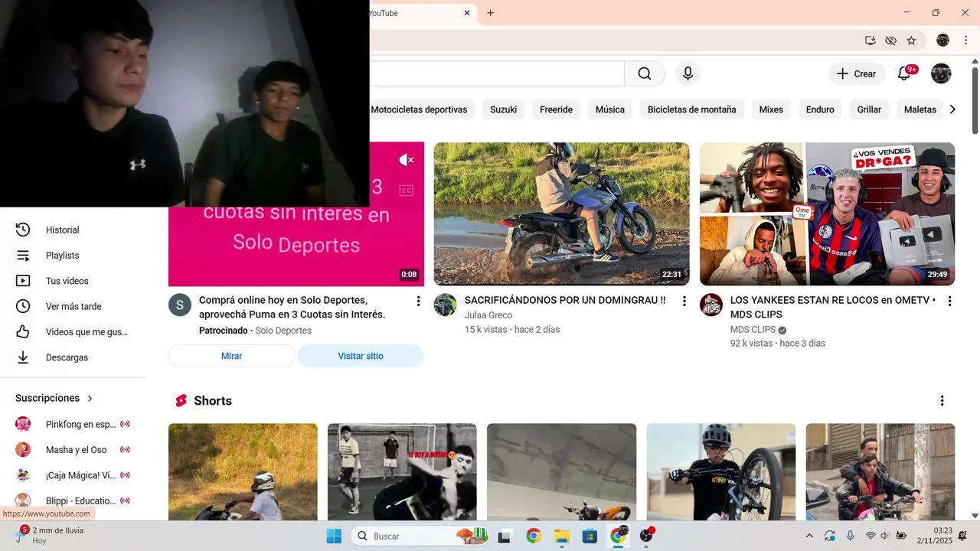
Task: Open Playlists in the sidebar
Action: click(73, 256)
